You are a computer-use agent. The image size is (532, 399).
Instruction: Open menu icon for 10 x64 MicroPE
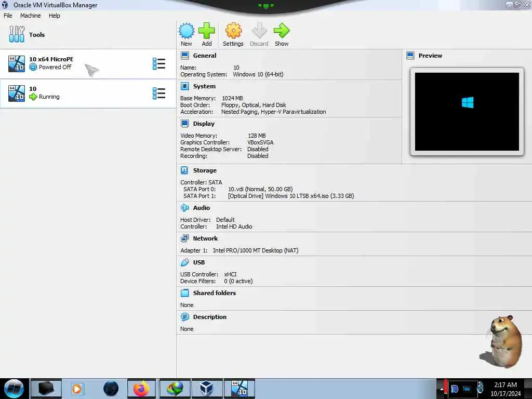tap(159, 64)
